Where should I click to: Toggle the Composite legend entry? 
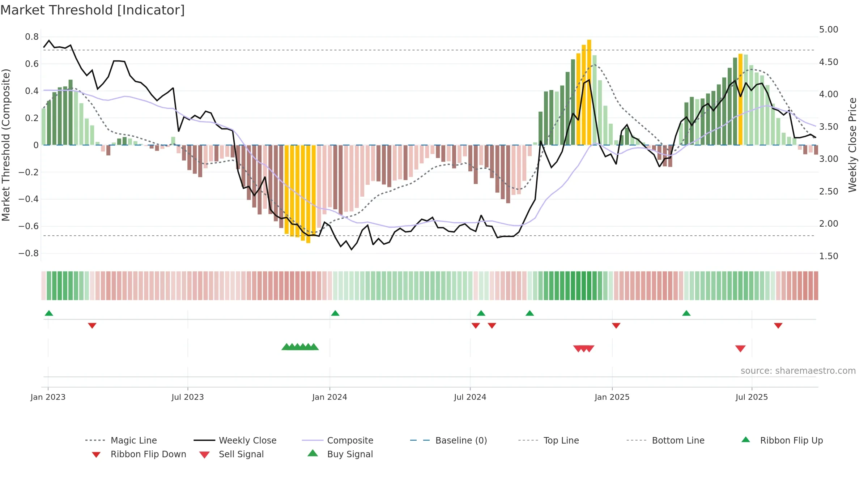337,440
